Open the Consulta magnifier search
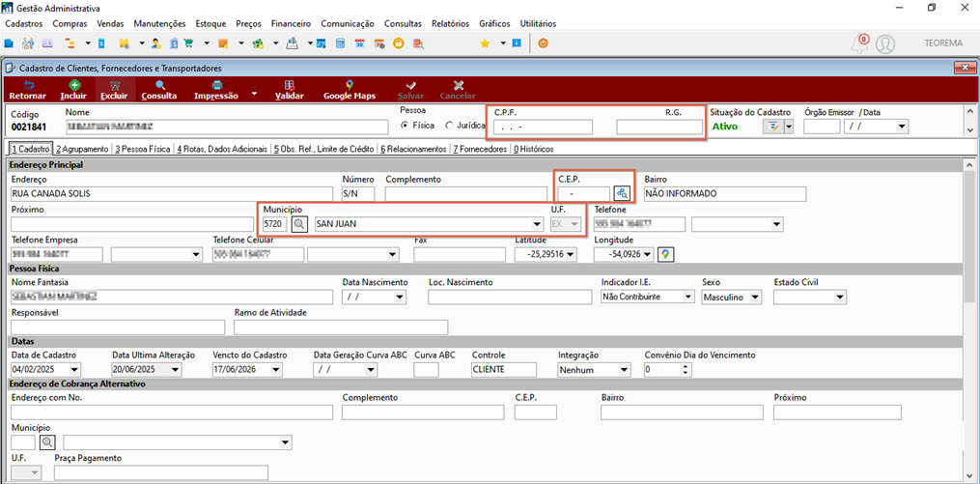The width and height of the screenshot is (980, 484). click(159, 90)
